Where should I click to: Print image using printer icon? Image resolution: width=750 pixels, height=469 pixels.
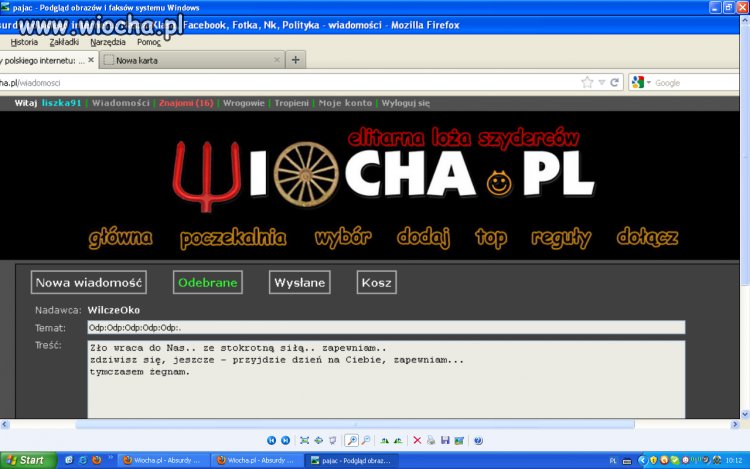pos(431,440)
